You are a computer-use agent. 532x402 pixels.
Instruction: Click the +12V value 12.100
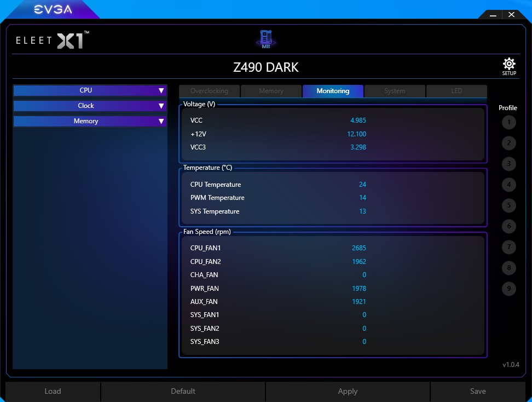point(357,134)
